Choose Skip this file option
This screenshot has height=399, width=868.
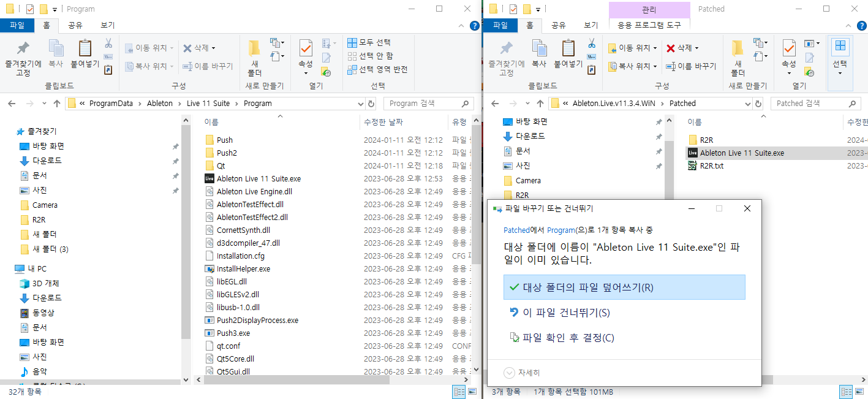pyautogui.click(x=624, y=313)
